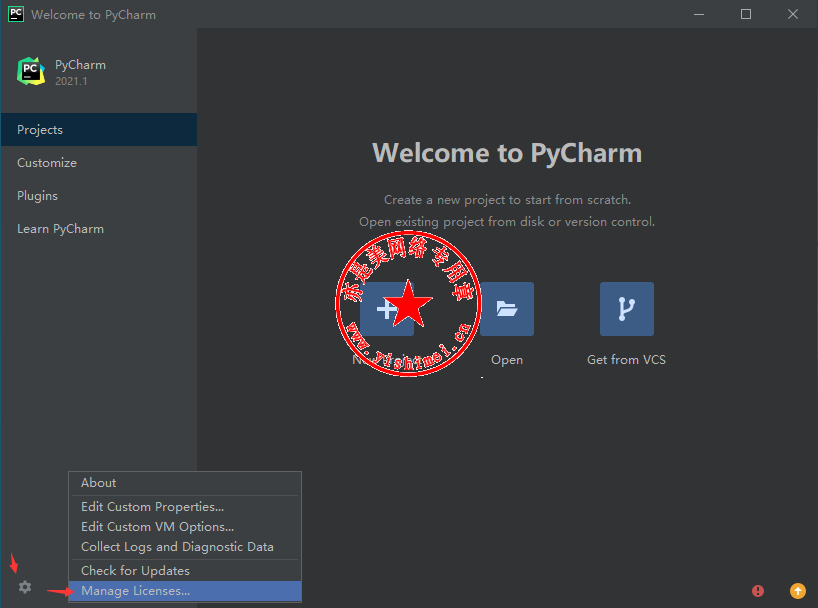The width and height of the screenshot is (818, 608).
Task: Click Check for Updates menu item
Action: (185, 570)
